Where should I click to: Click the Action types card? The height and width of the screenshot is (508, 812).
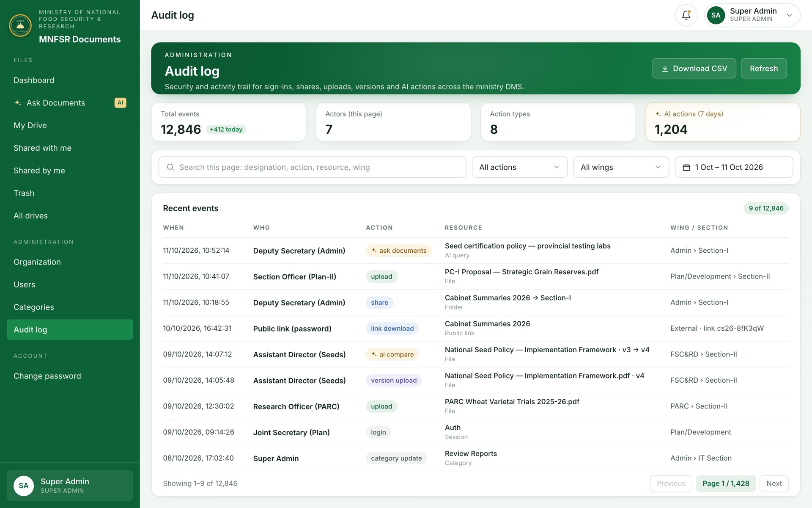pyautogui.click(x=558, y=122)
